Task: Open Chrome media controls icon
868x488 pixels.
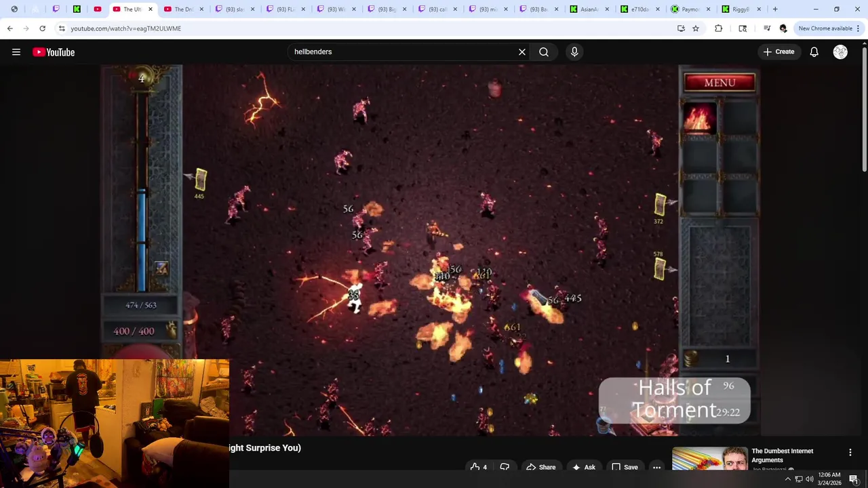Action: coord(767,28)
